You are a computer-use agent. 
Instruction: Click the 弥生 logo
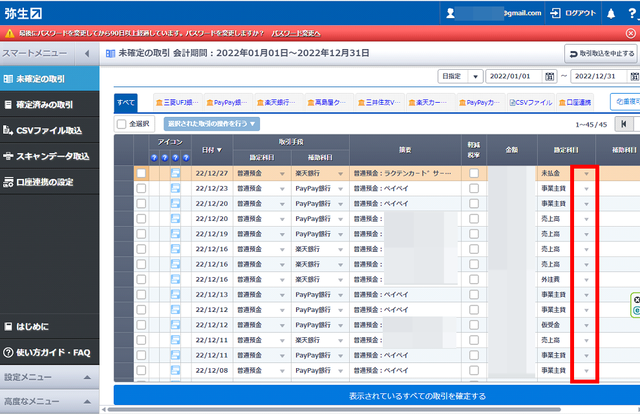point(23,13)
